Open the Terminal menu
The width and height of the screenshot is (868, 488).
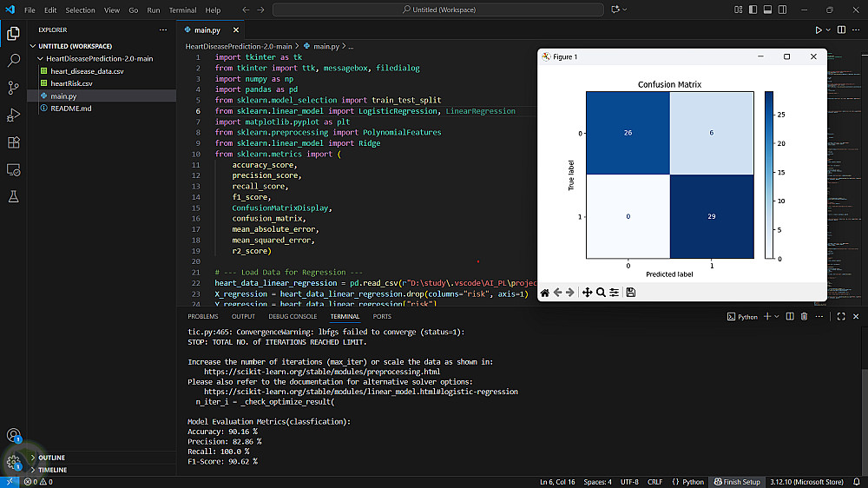coord(182,10)
